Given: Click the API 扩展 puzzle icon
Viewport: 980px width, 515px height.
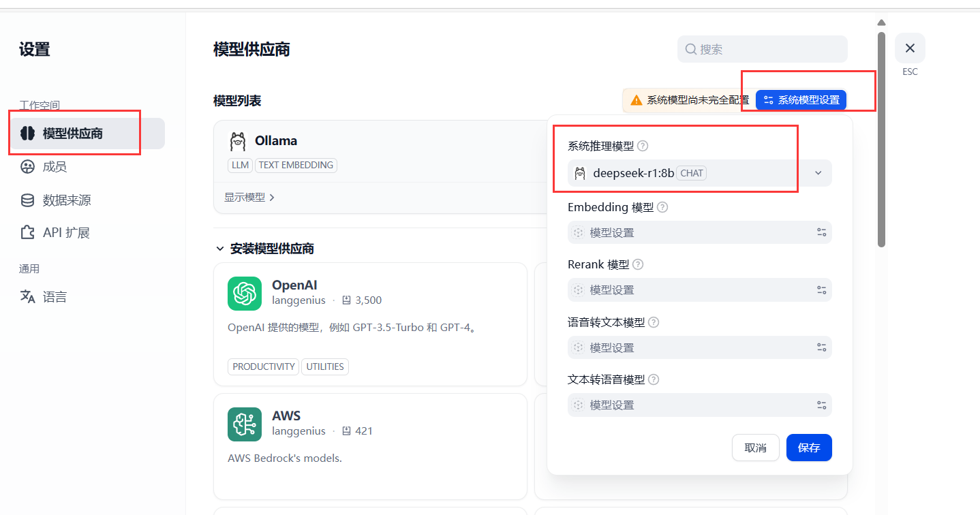Looking at the screenshot, I should (x=27, y=233).
